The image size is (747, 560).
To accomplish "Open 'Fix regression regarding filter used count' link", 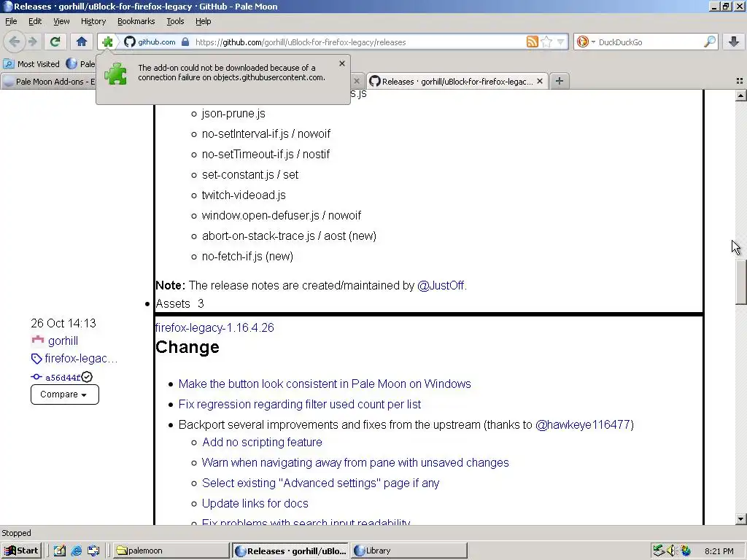I will 300,404.
